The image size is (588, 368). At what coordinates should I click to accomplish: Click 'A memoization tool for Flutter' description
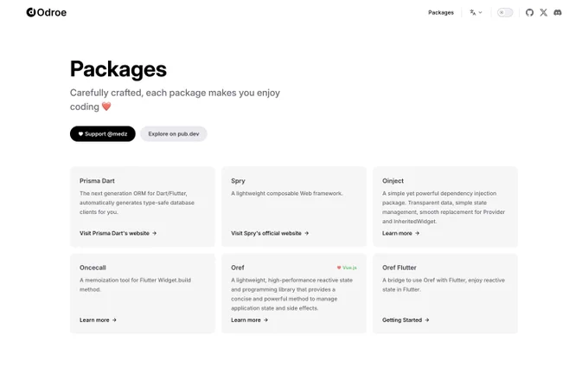coord(135,285)
